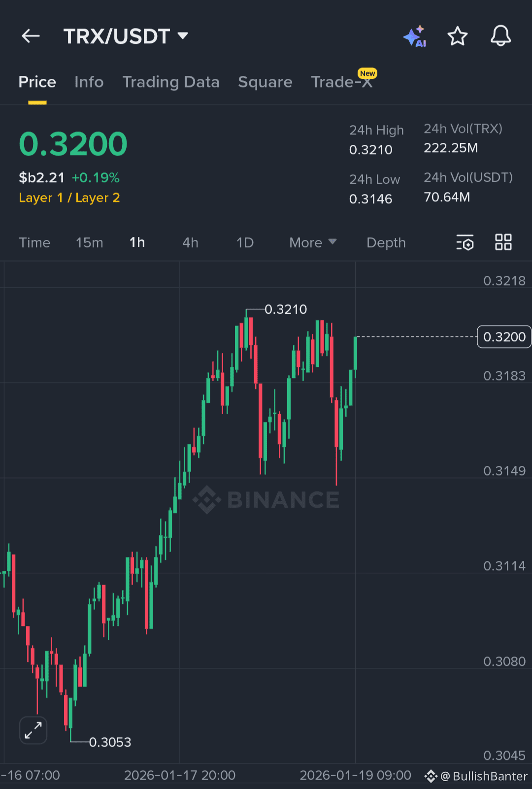
Task: Open the chart indicators settings icon
Action: tap(465, 242)
